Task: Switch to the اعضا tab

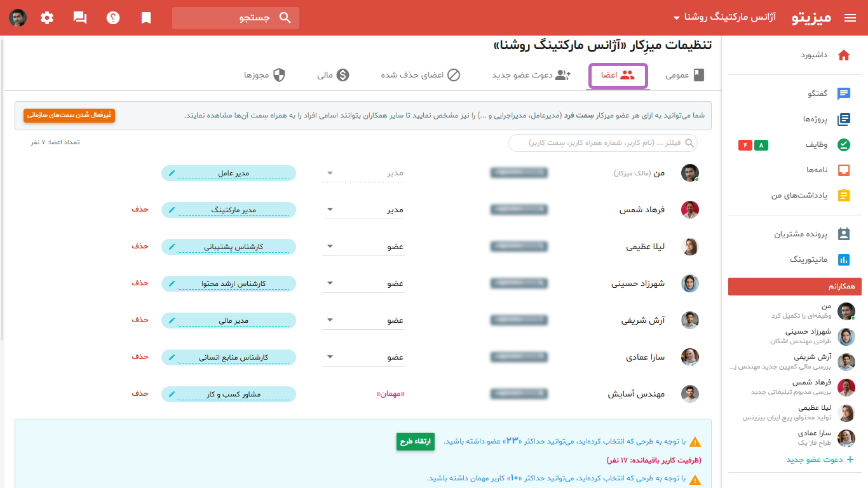Action: coord(618,76)
